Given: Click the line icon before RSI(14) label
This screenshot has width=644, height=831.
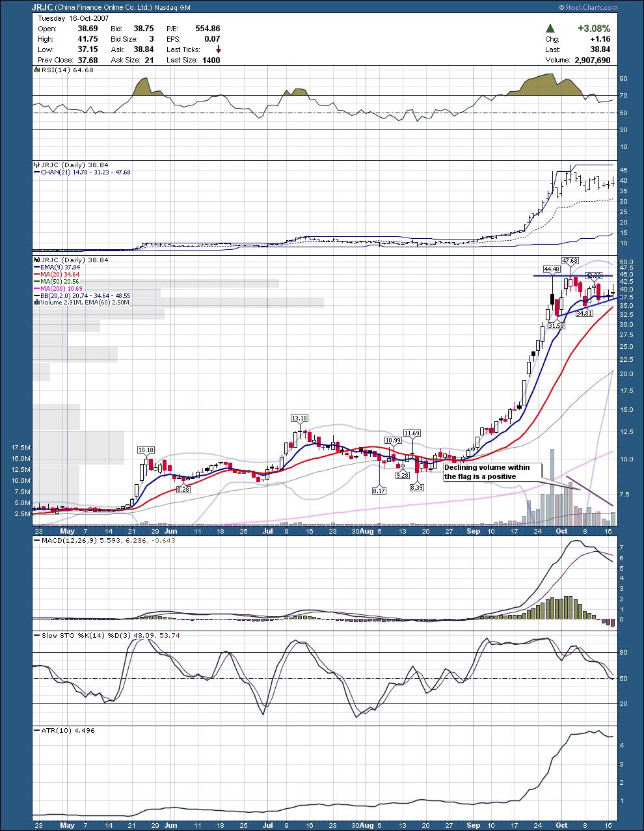Looking at the screenshot, I should click(36, 70).
